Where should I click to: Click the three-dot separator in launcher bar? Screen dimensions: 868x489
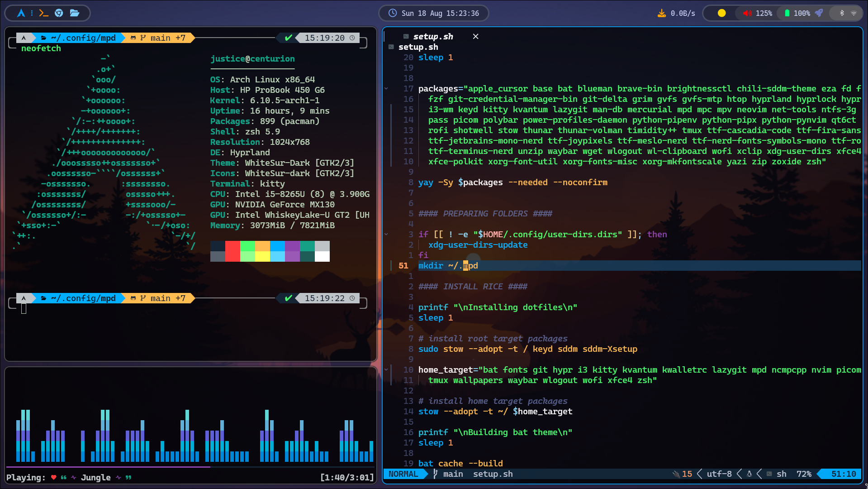(32, 13)
